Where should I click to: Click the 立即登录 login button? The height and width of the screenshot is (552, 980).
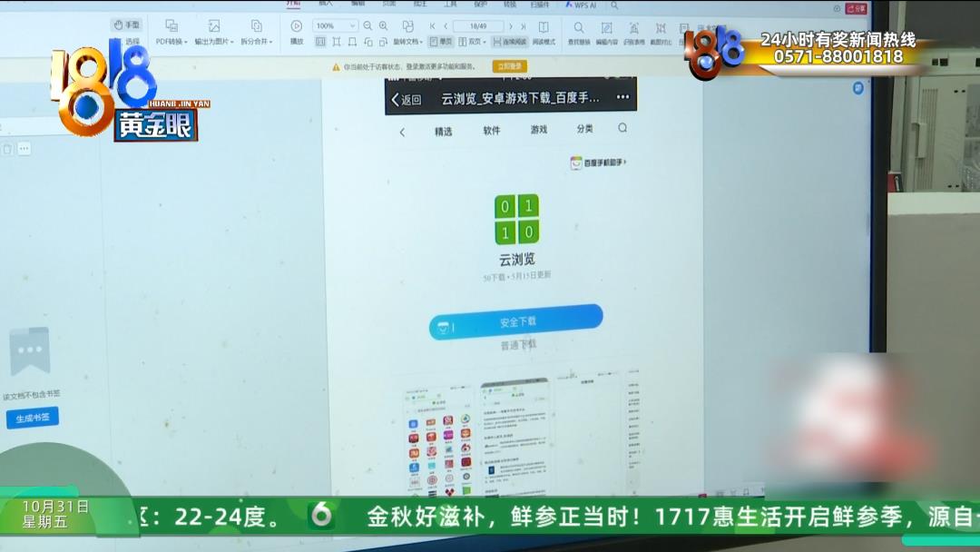click(509, 66)
